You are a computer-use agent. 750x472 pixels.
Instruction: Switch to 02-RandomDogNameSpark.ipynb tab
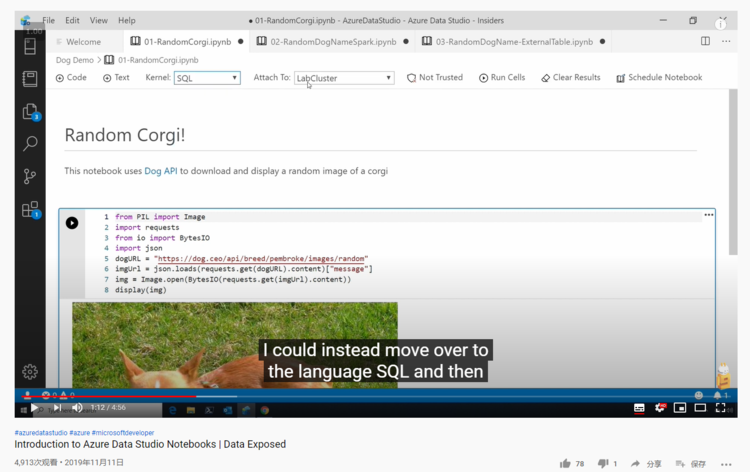pyautogui.click(x=332, y=42)
